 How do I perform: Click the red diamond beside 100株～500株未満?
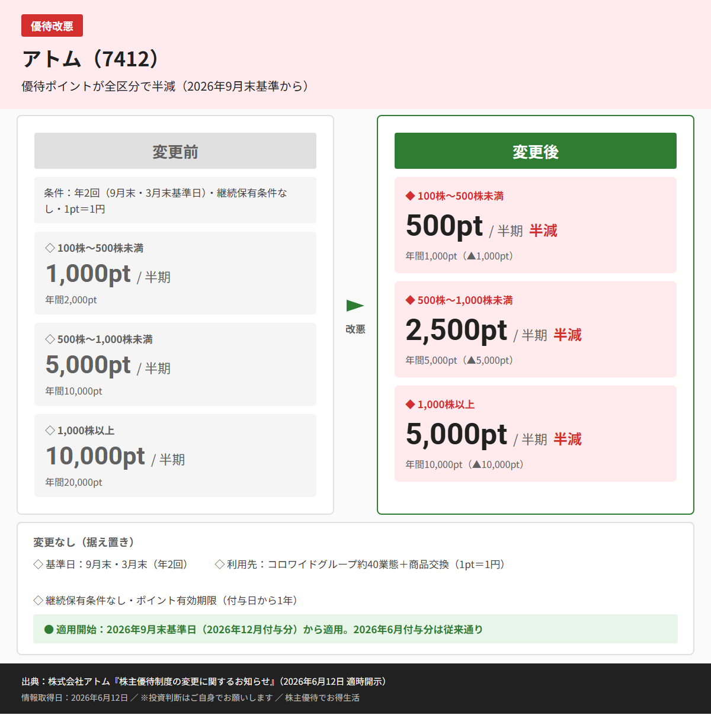tap(410, 196)
